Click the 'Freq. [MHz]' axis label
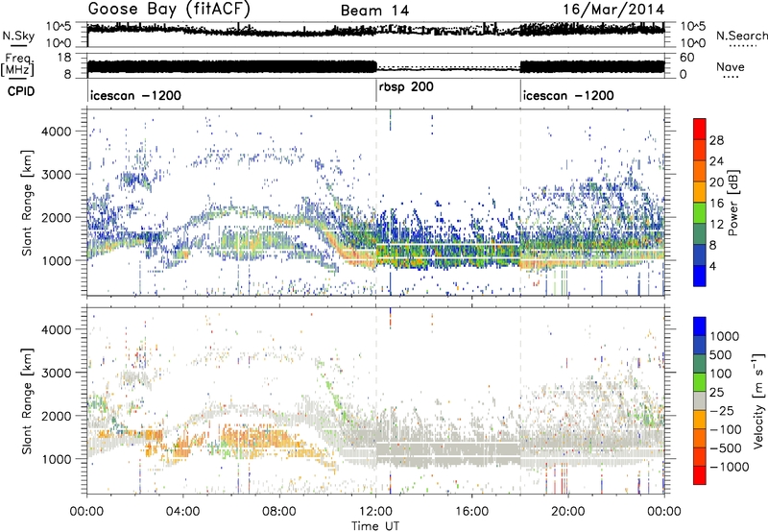The height and width of the screenshot is (532, 768). pos(17,65)
